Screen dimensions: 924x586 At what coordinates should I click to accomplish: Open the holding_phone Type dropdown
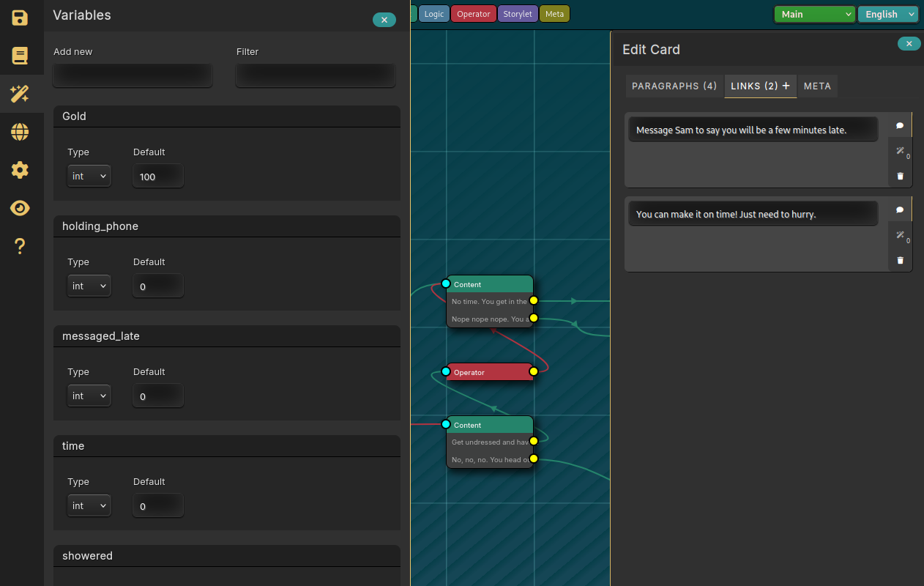pos(89,286)
